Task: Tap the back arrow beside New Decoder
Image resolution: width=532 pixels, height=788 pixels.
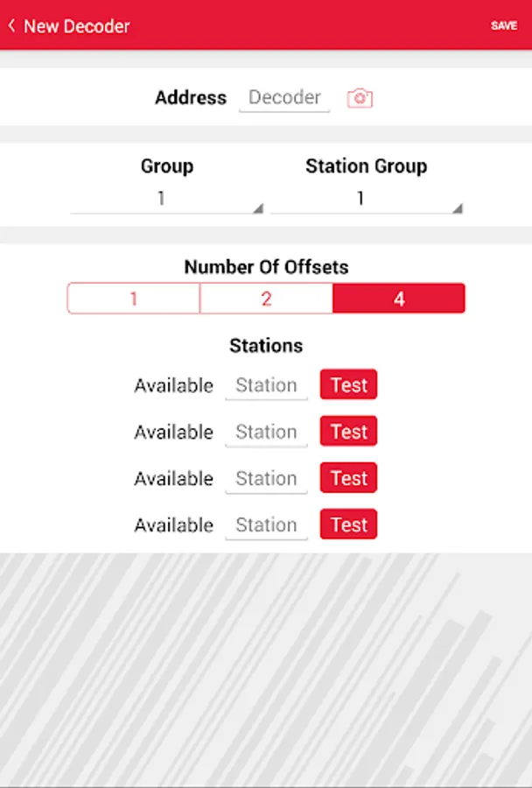Action: 11,25
